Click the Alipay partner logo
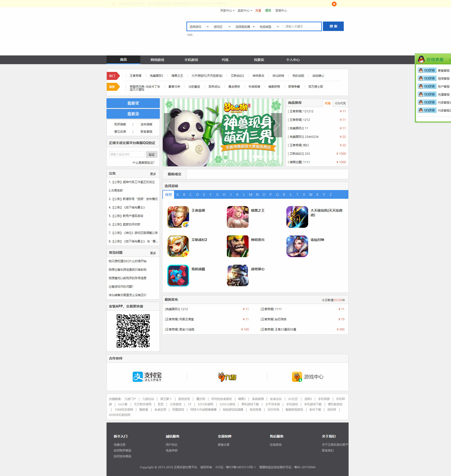The height and width of the screenshot is (476, 451). [x=147, y=377]
